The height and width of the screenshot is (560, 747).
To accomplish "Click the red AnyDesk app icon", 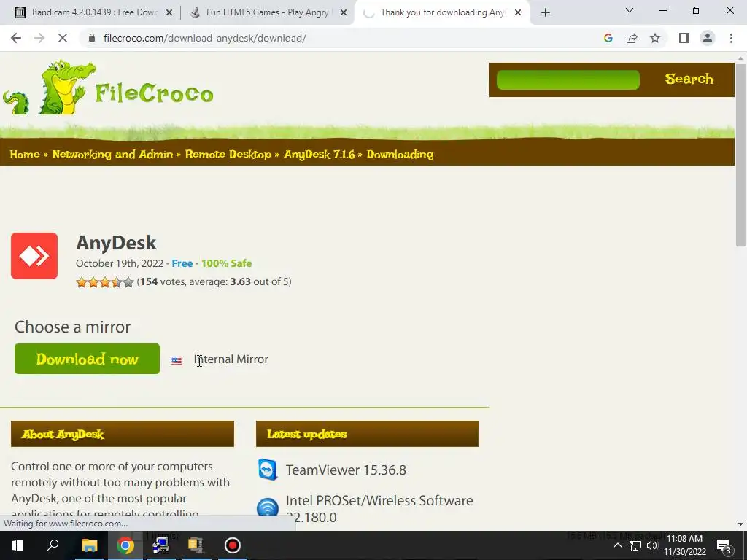I will (x=34, y=256).
